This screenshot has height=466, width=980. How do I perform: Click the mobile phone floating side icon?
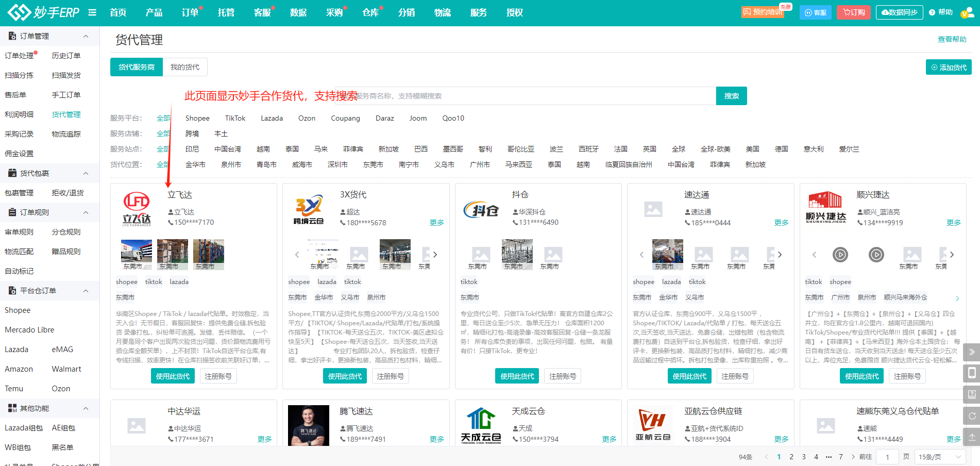pos(972,373)
